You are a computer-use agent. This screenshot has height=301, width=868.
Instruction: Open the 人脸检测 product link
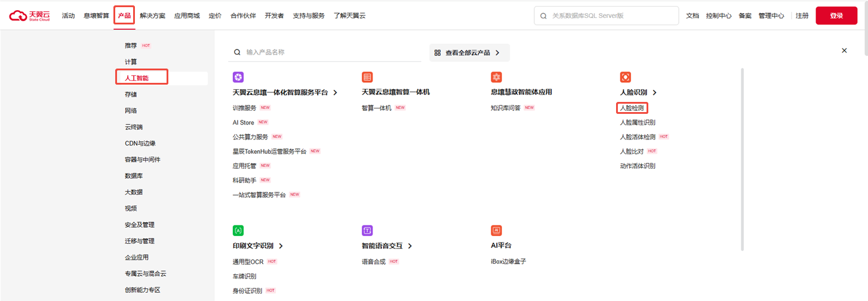pyautogui.click(x=632, y=108)
